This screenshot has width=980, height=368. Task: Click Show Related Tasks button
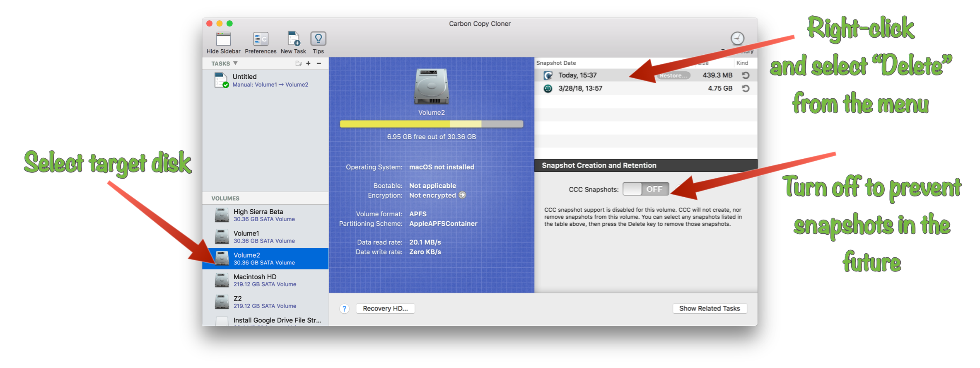710,308
